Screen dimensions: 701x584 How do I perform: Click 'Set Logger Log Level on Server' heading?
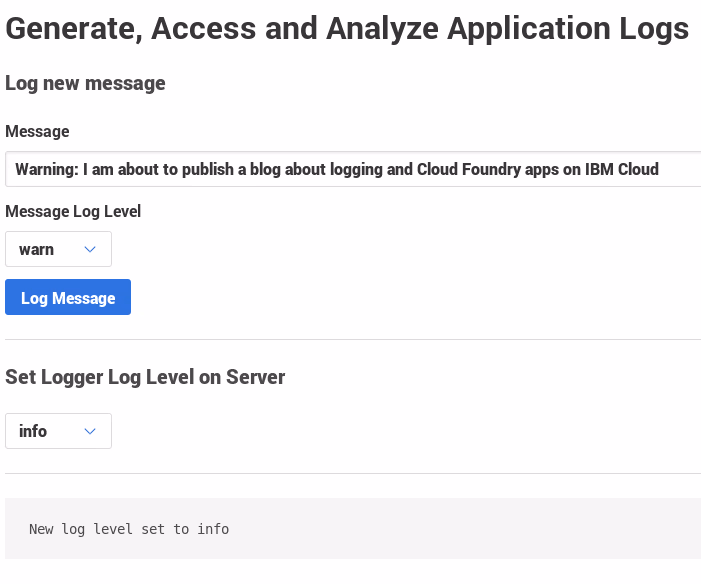(145, 377)
